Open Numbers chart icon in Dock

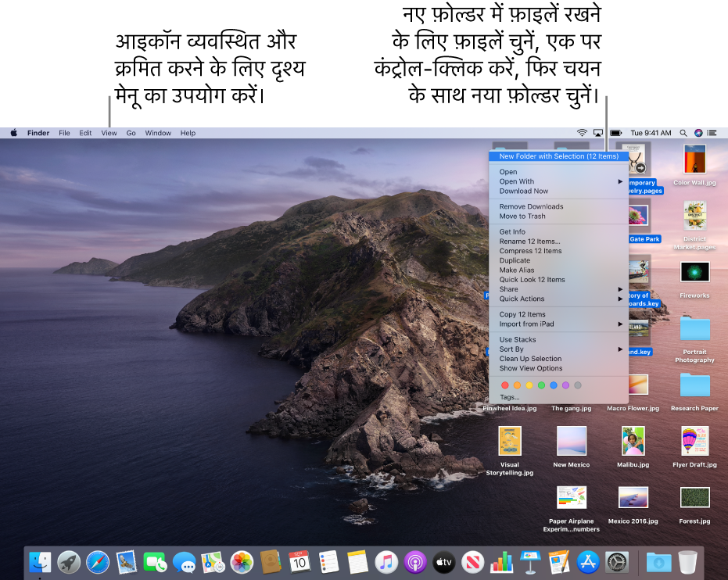(x=501, y=562)
